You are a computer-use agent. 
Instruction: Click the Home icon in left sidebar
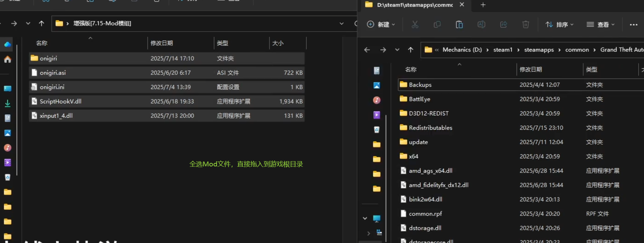(8, 60)
